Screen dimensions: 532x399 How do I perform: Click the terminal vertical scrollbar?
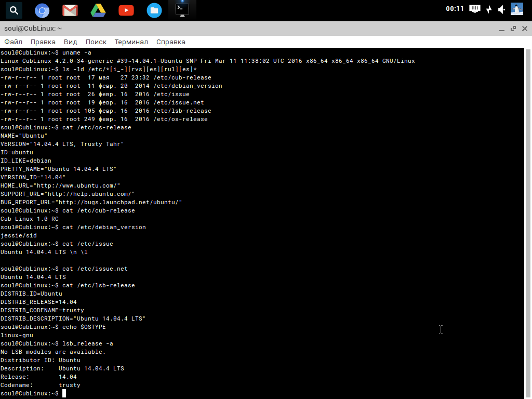(528, 223)
